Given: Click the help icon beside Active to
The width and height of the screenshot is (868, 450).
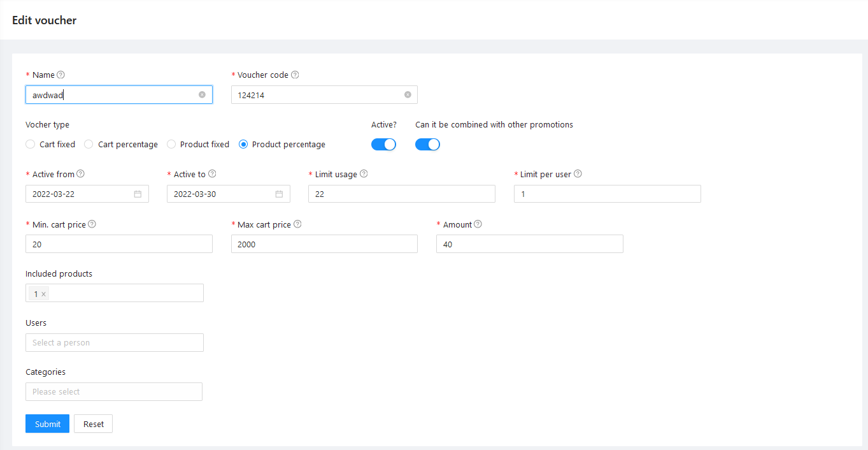Looking at the screenshot, I should pos(212,173).
